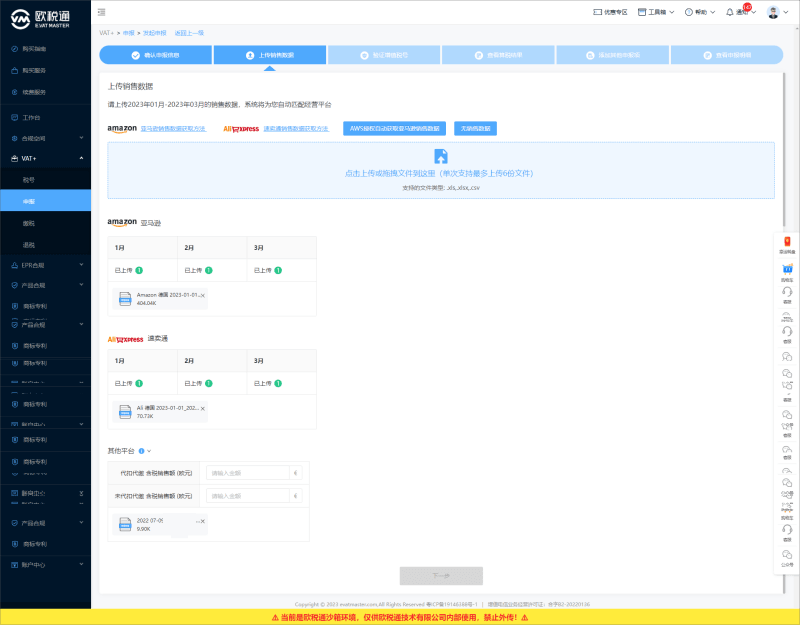Open the user avatar account menu
800x625 pixels.
point(773,12)
